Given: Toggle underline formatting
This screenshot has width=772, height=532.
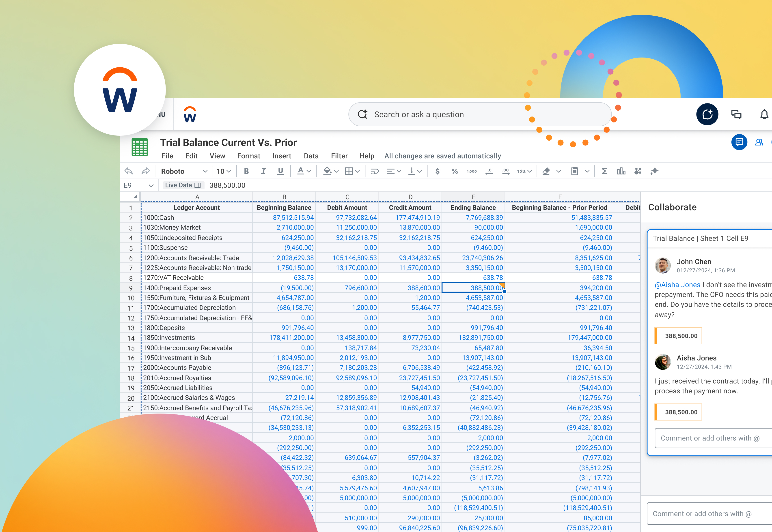Looking at the screenshot, I should point(280,171).
